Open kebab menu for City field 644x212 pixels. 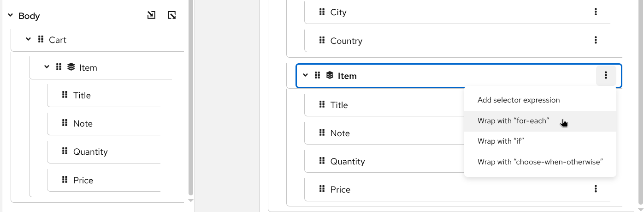tap(596, 12)
